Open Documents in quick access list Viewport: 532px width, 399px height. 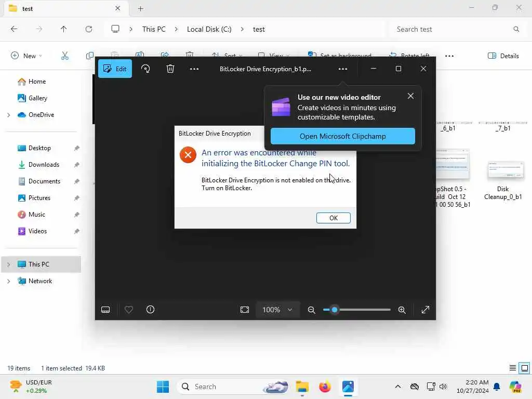44,181
